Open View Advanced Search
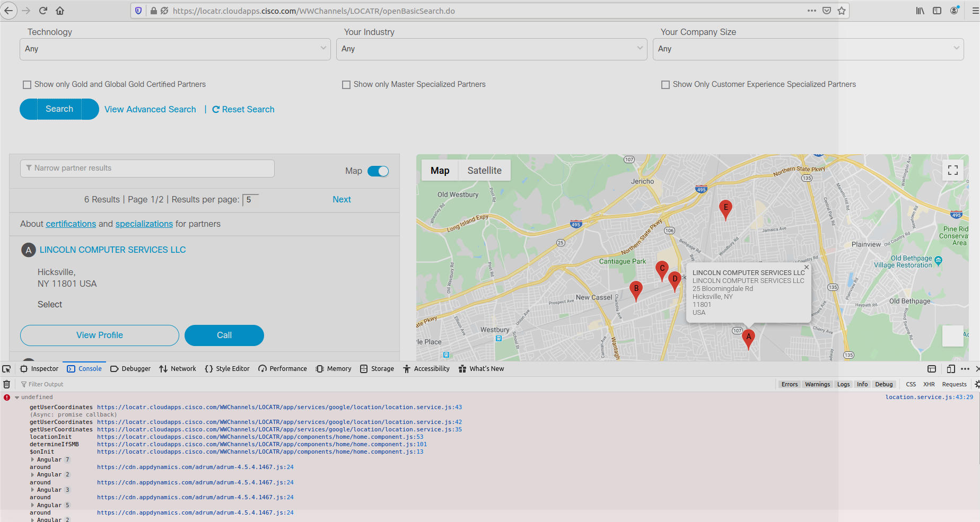 150,109
